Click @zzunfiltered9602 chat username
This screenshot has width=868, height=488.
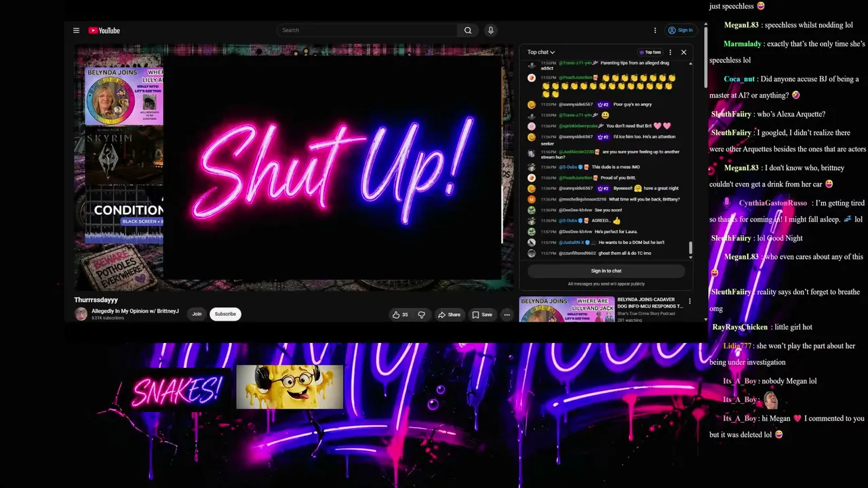(x=577, y=253)
